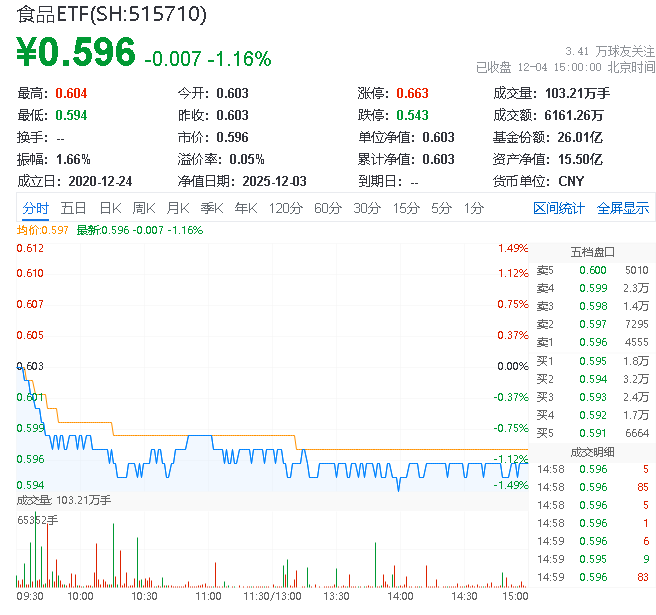Switch to the 分时 chart tab
656x615 pixels.
coord(35,208)
